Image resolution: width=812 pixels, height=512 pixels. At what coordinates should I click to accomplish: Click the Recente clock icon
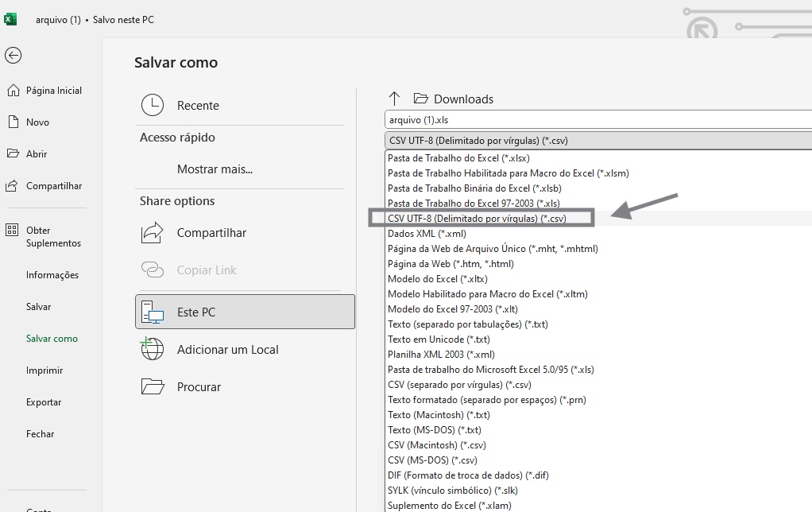[153, 105]
